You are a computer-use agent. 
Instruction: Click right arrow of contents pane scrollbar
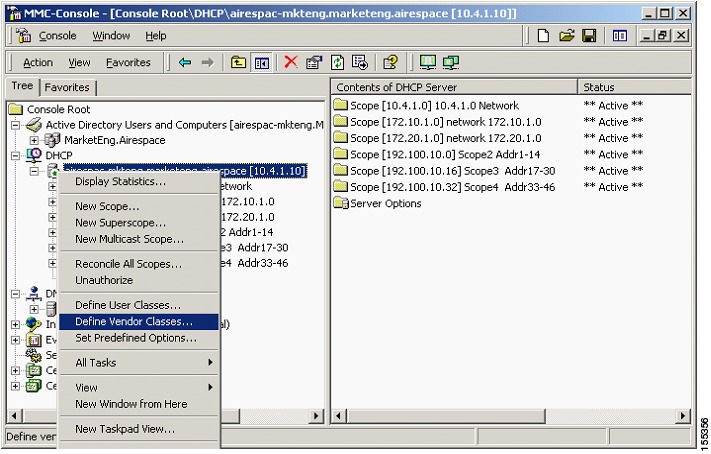(683, 415)
